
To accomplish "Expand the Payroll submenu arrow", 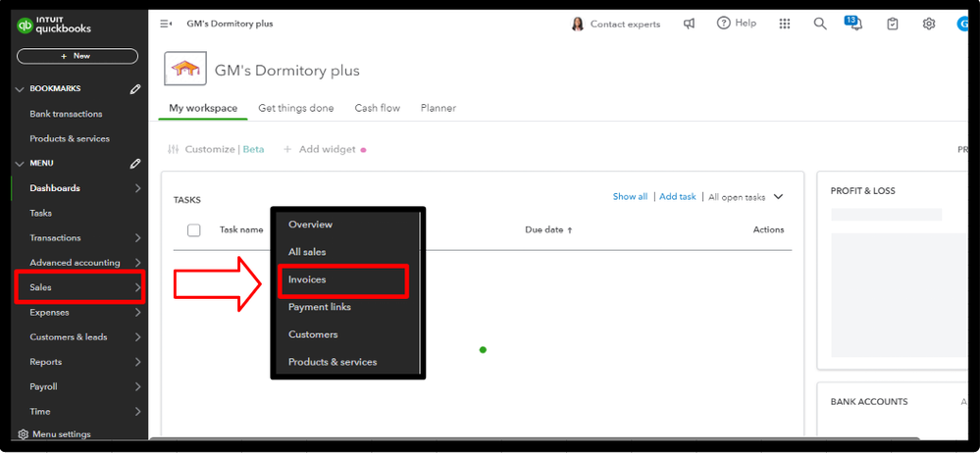I will click(137, 386).
